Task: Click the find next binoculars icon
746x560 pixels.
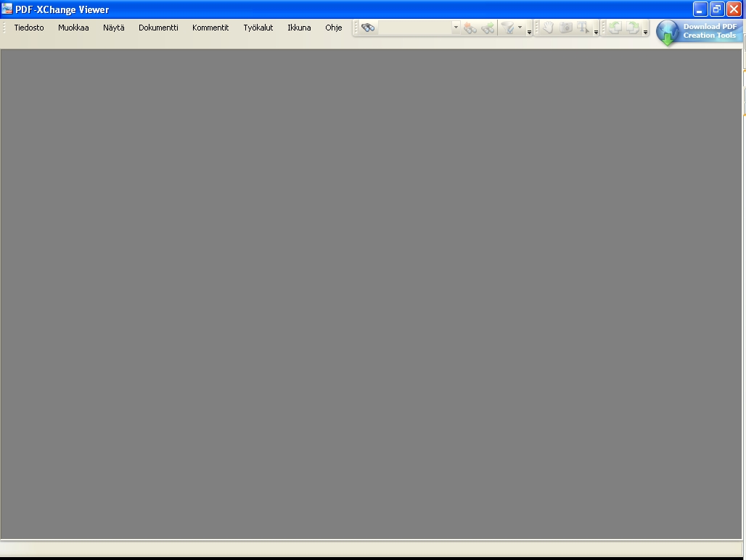Action: 488,28
